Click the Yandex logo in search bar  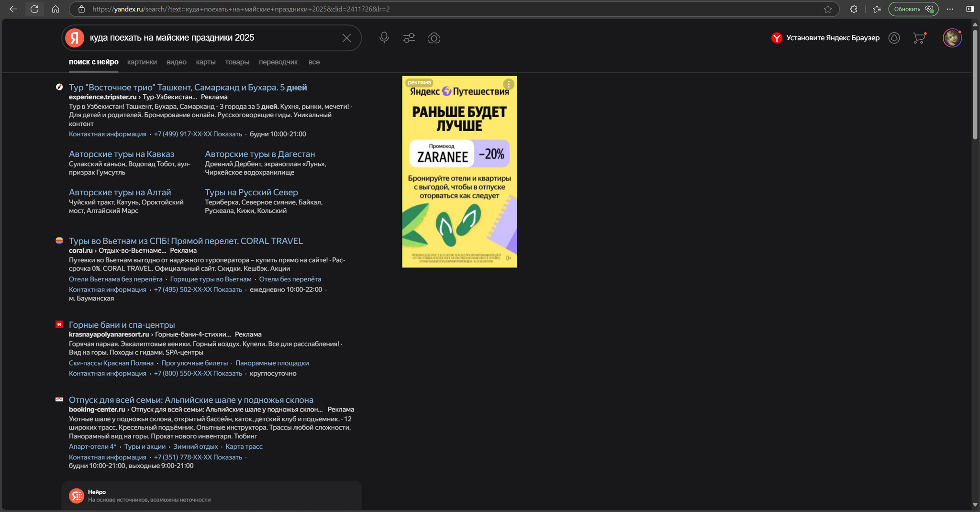pyautogui.click(x=75, y=38)
